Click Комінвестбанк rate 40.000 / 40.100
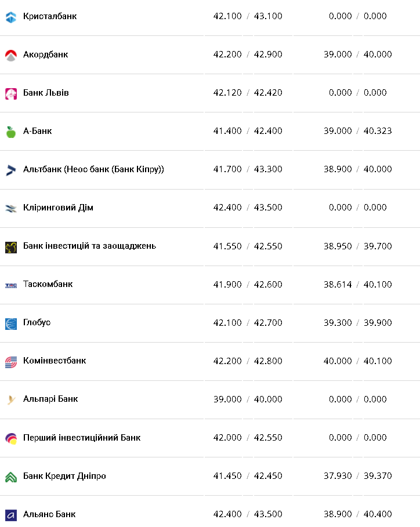420x527 pixels. tap(358, 361)
